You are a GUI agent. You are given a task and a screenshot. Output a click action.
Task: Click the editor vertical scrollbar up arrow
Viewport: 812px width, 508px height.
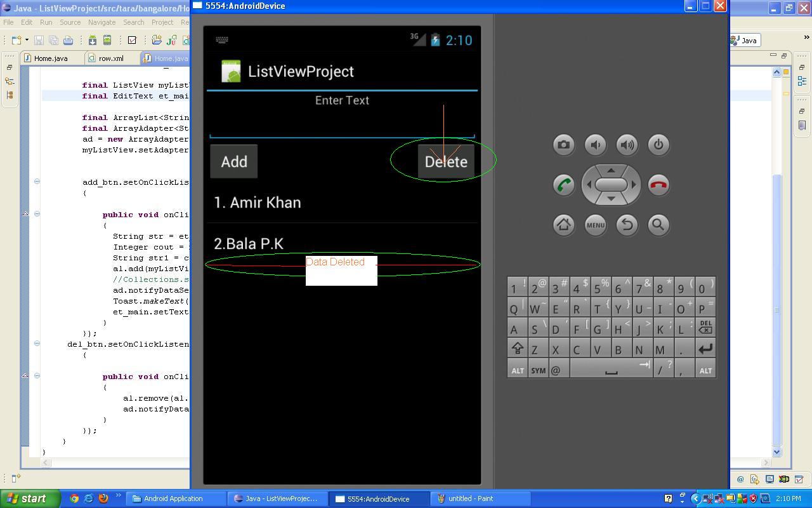click(x=776, y=72)
